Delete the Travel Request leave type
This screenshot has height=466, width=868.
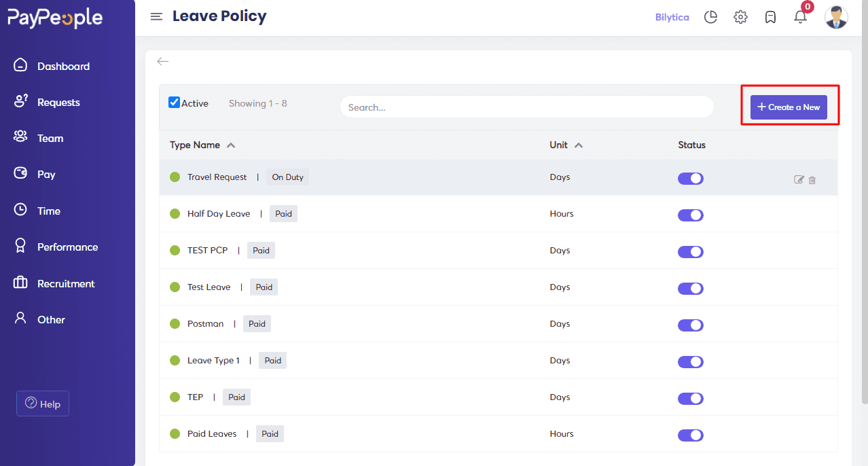(812, 180)
